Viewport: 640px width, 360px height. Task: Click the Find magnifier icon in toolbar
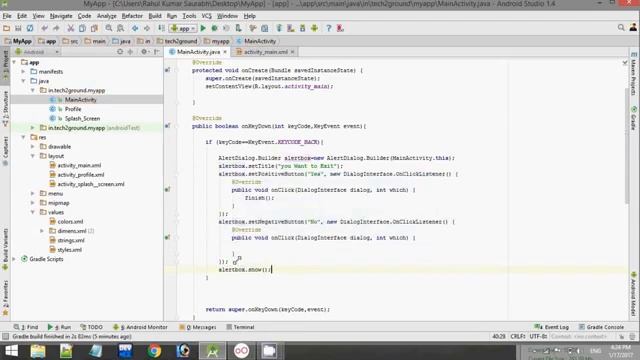[109, 28]
